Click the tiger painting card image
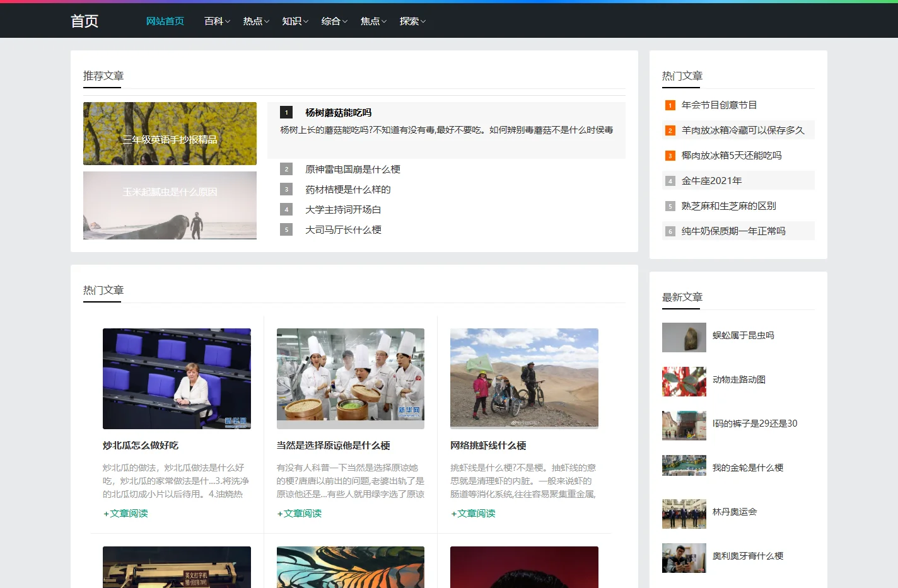The width and height of the screenshot is (898, 588). click(x=351, y=567)
